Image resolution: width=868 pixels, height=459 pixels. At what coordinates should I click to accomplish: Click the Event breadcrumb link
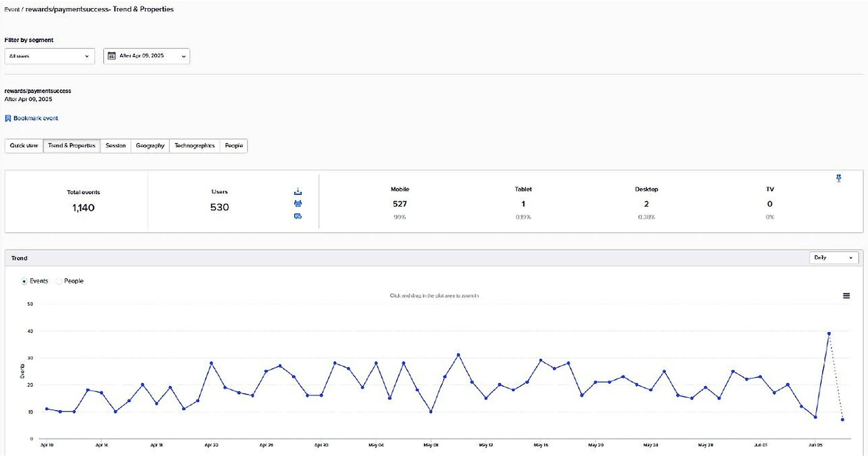pyautogui.click(x=12, y=10)
